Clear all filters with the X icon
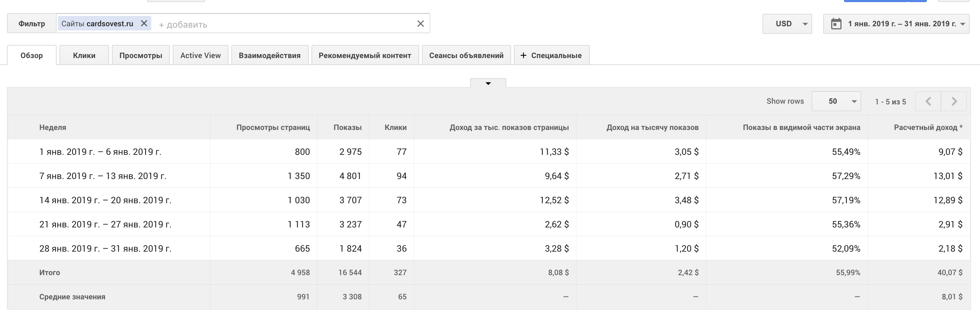 (x=420, y=24)
